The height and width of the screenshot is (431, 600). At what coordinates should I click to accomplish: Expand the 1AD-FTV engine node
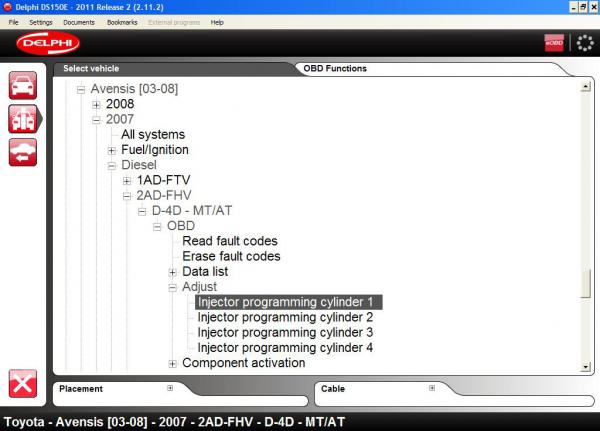(127, 181)
